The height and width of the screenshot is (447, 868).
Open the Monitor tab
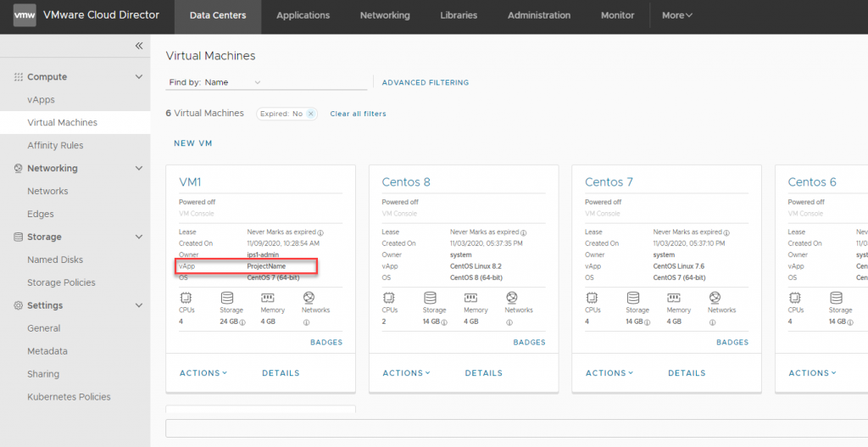pyautogui.click(x=618, y=15)
